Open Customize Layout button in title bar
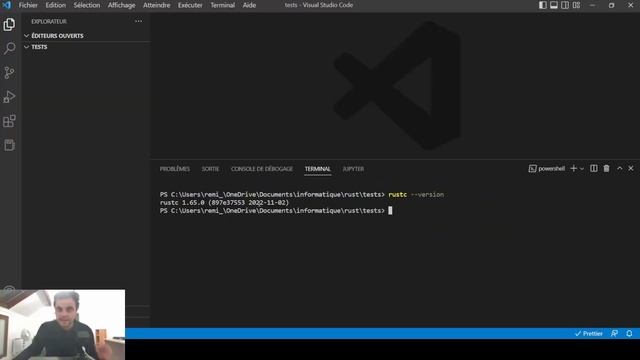Image resolution: width=640 pixels, height=360 pixels. [x=576, y=5]
